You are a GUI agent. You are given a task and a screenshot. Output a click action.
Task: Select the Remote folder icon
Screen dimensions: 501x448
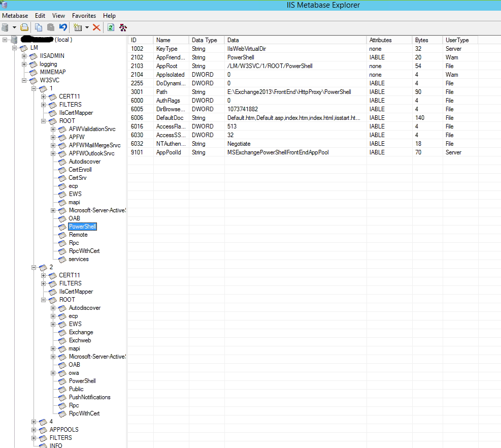(62, 235)
